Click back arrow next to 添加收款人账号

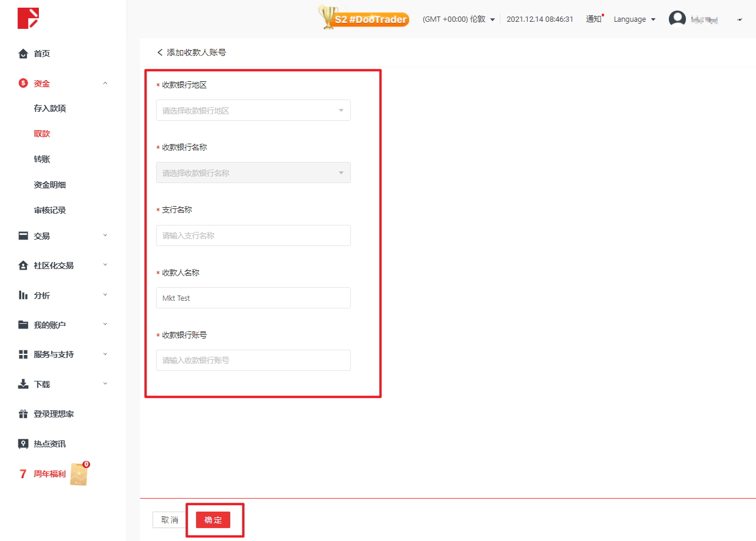coord(160,52)
